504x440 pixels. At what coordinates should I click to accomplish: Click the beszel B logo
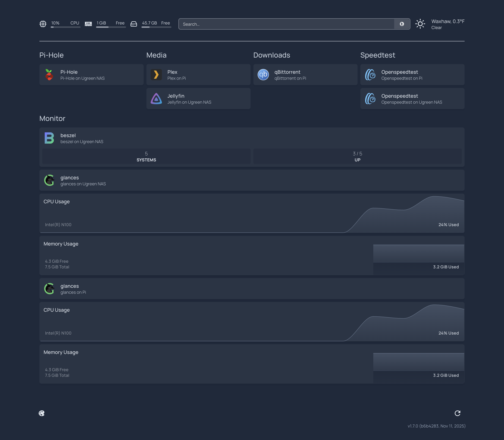coord(49,138)
